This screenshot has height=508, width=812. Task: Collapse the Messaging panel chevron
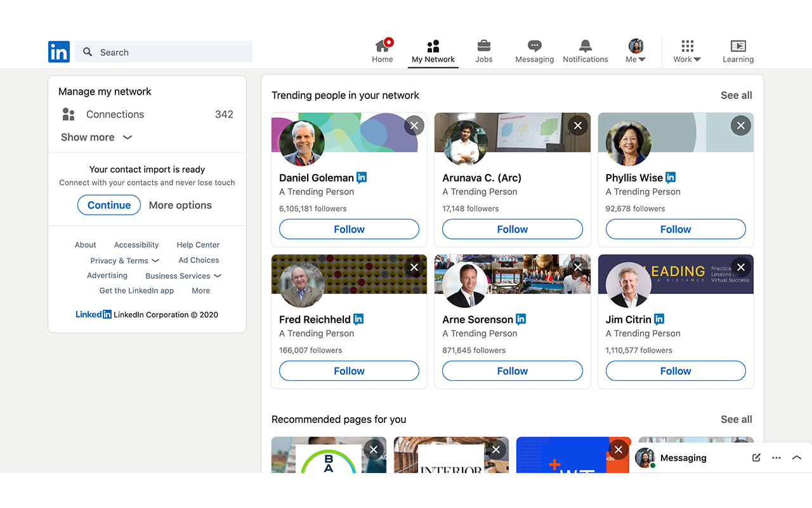coord(797,457)
